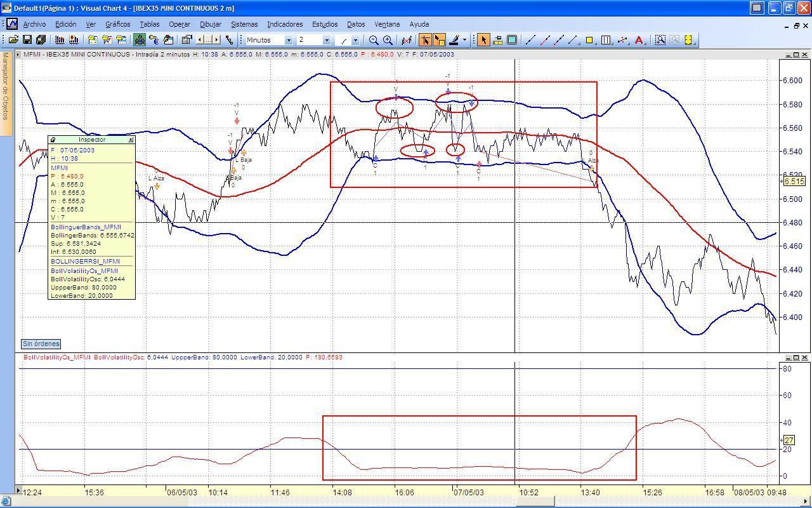The height and width of the screenshot is (508, 812).
Task: Click the node connection tree icon
Action: coord(230,40)
